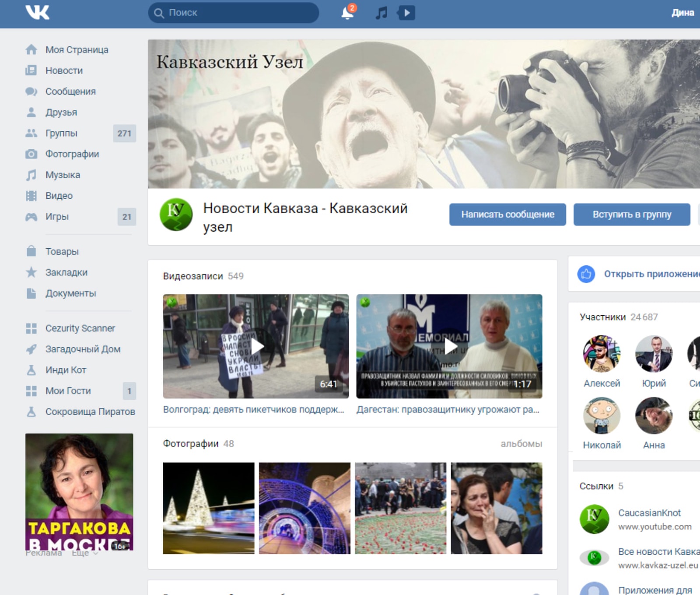Open the Дина profile menu
This screenshot has width=700, height=595.
682,13
